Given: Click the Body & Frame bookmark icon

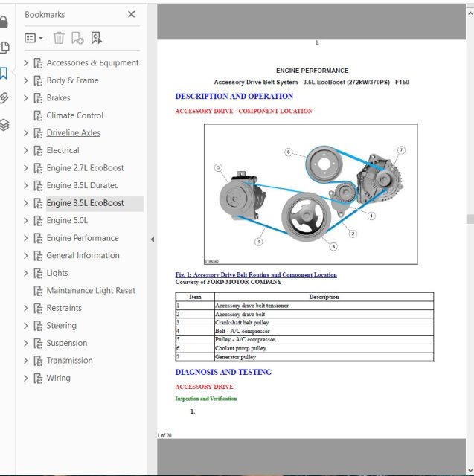Looking at the screenshot, I should point(38,81).
